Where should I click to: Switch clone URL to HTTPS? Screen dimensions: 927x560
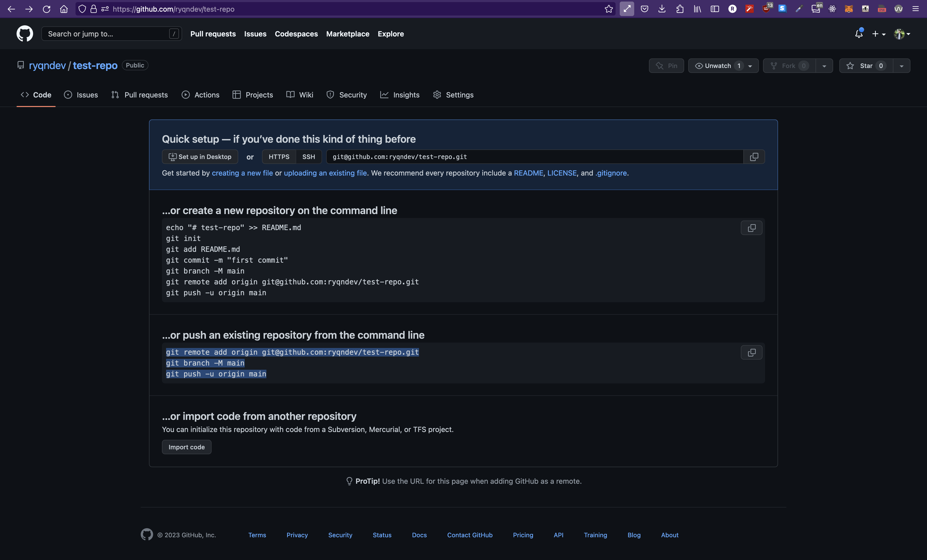(279, 157)
